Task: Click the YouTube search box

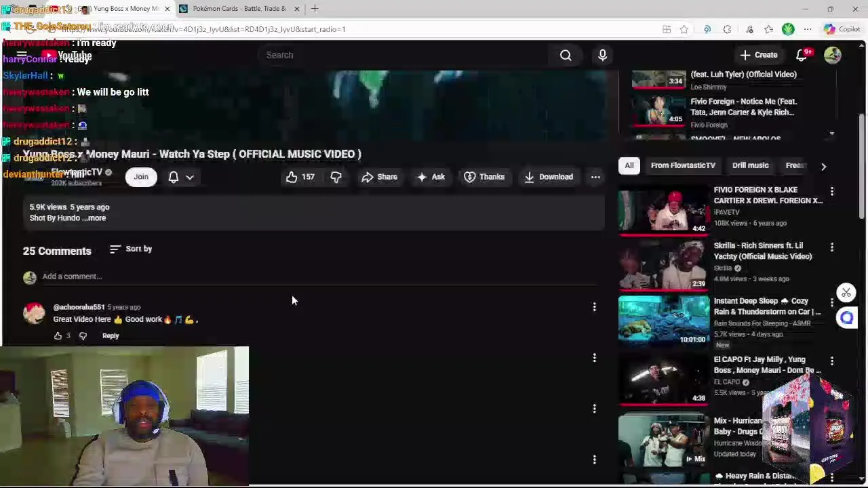Action: pos(405,55)
